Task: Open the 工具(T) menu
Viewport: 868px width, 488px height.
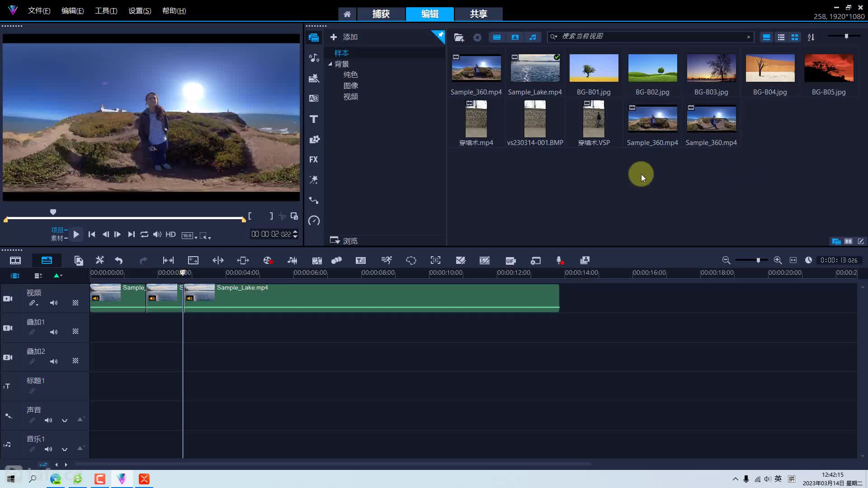Action: pos(106,10)
